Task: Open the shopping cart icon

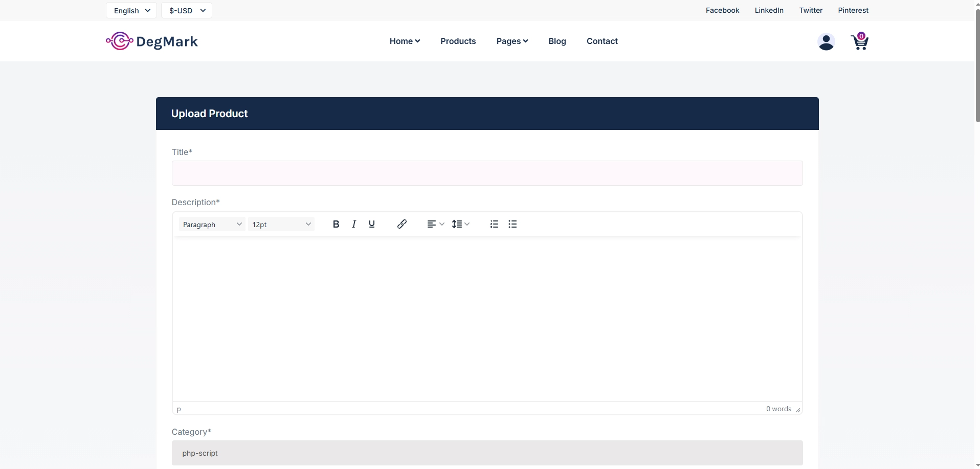Action: tap(859, 41)
